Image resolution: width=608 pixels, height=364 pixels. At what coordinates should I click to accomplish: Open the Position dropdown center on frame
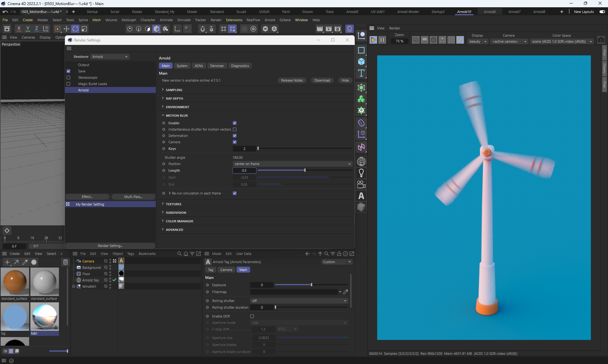[x=292, y=164]
